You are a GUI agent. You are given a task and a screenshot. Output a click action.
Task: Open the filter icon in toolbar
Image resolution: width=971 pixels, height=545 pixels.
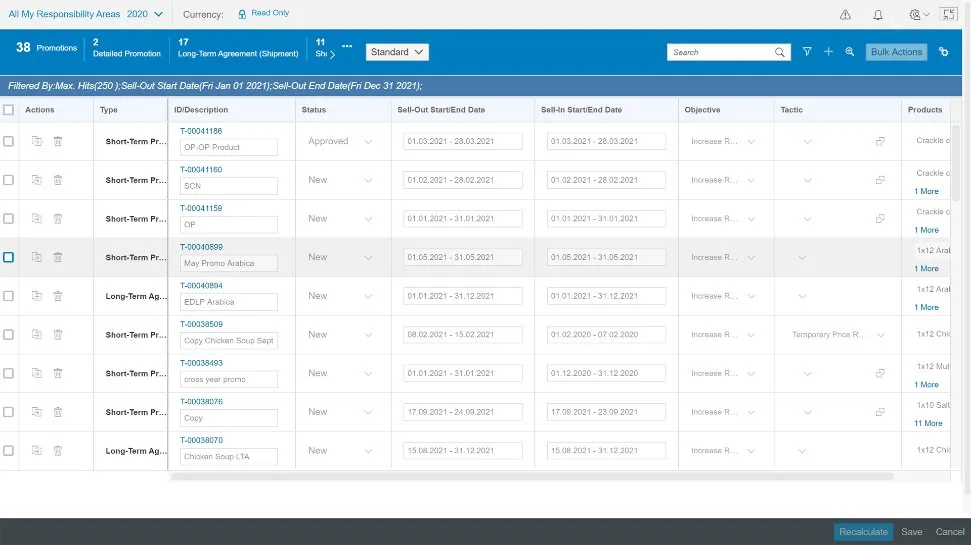(x=807, y=52)
